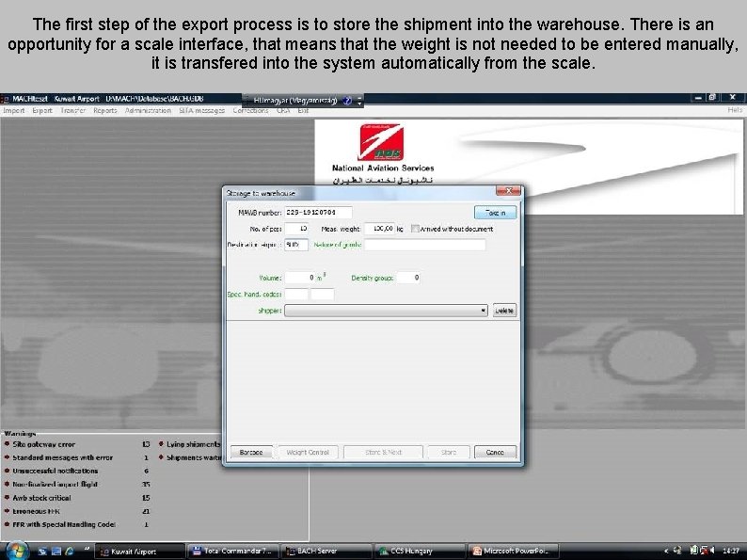Click the help icon on the language bar
Image resolution: width=747 pixels, height=560 pixels.
click(x=347, y=100)
